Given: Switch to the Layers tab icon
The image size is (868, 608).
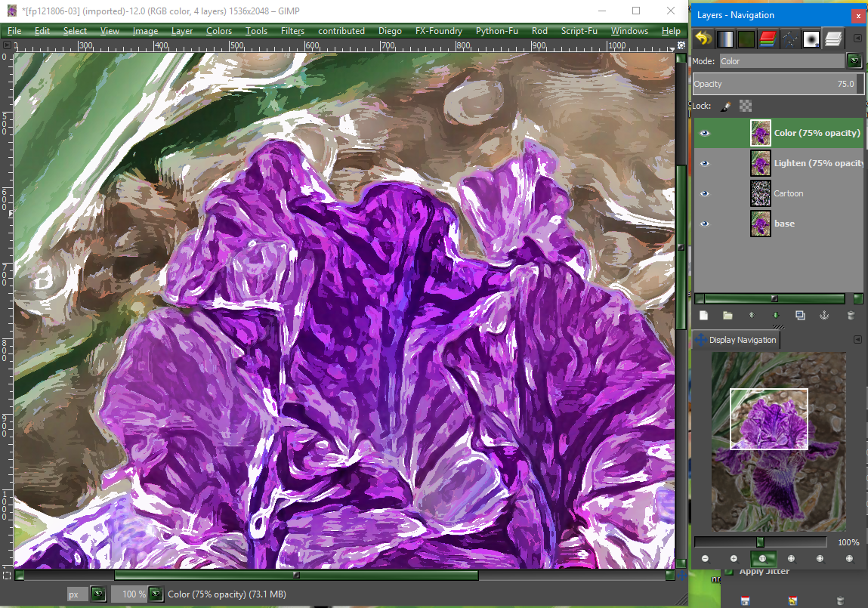Looking at the screenshot, I should [833, 39].
